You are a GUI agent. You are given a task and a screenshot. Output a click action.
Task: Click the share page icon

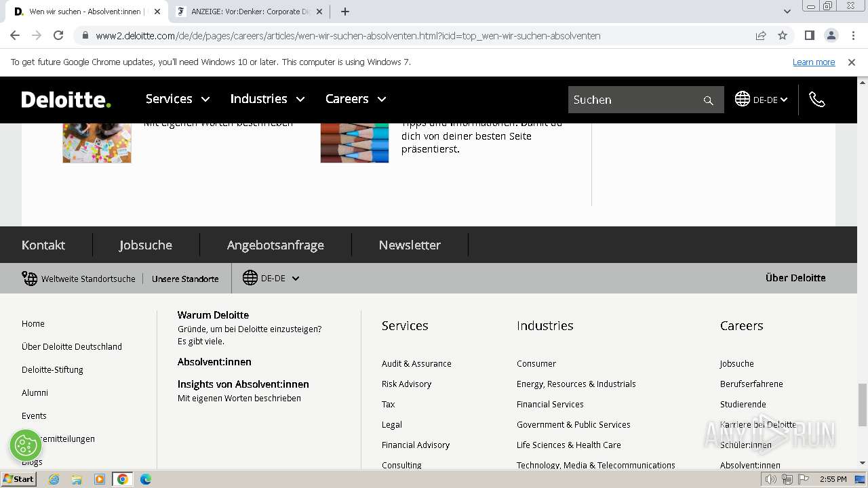[761, 35]
